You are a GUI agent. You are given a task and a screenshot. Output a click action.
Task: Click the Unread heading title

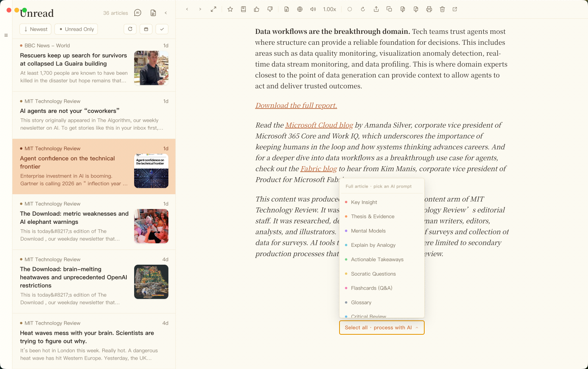point(37,13)
